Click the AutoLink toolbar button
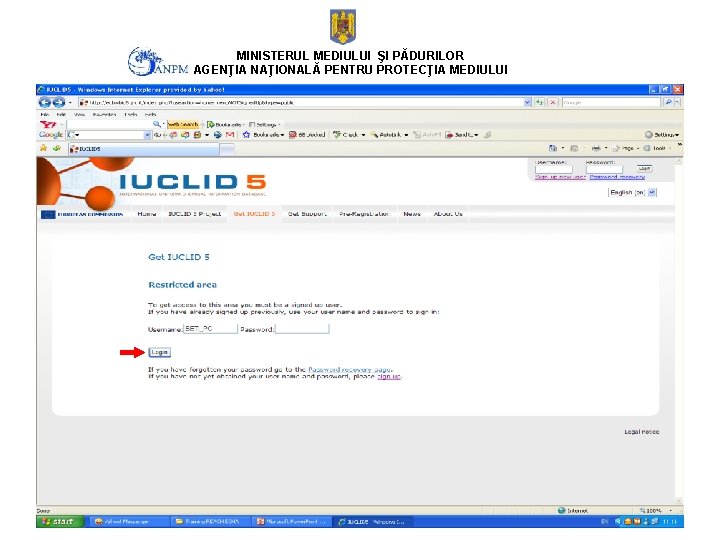720x540 pixels. (x=389, y=135)
